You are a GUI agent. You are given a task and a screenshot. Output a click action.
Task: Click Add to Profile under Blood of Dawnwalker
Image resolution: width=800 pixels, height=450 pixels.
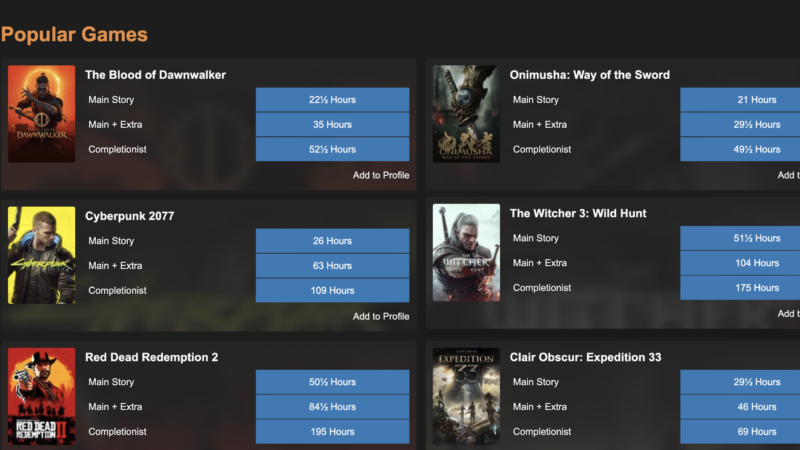click(x=381, y=175)
